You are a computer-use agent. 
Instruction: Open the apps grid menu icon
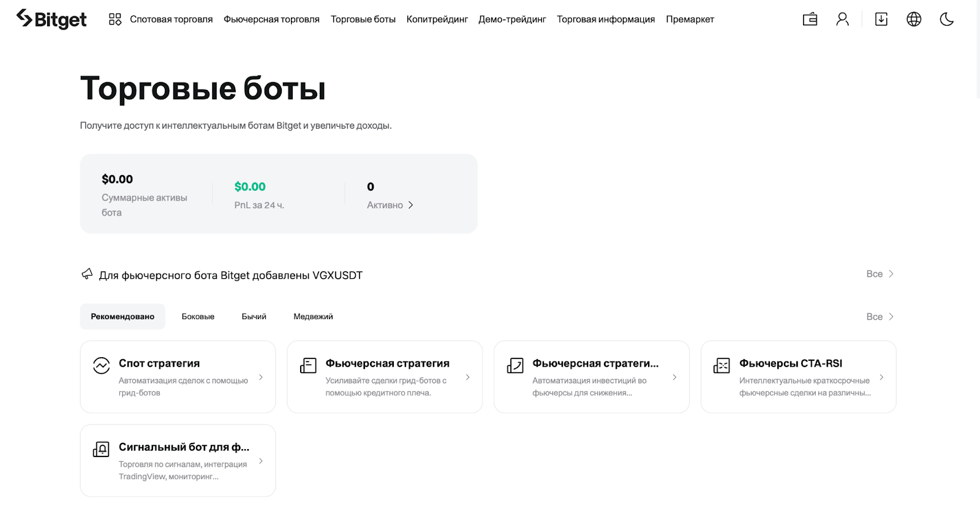[115, 19]
